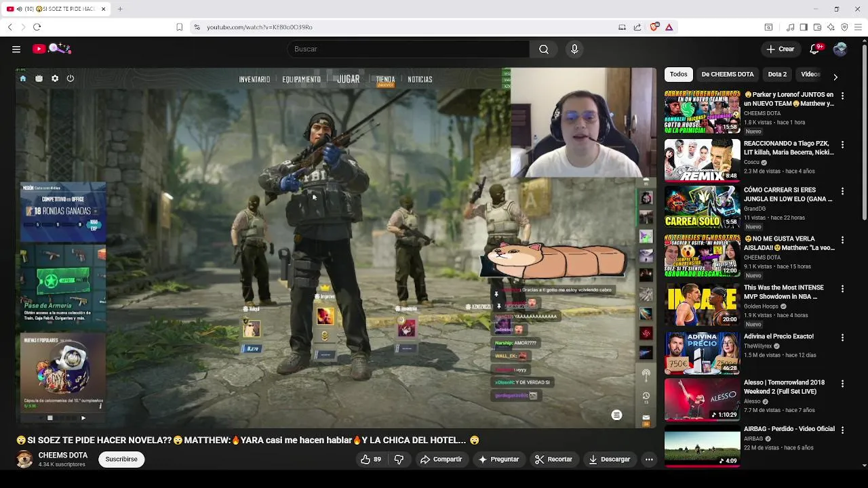Click INVENTARIO in the game menu

pyautogui.click(x=254, y=79)
